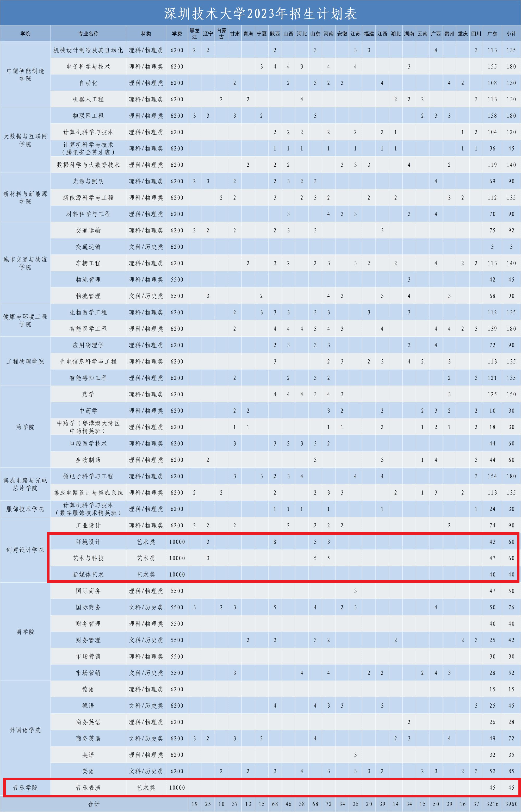The image size is (521, 812).
Task: Click the 工程物理学院 college cell
Action: [25, 361]
